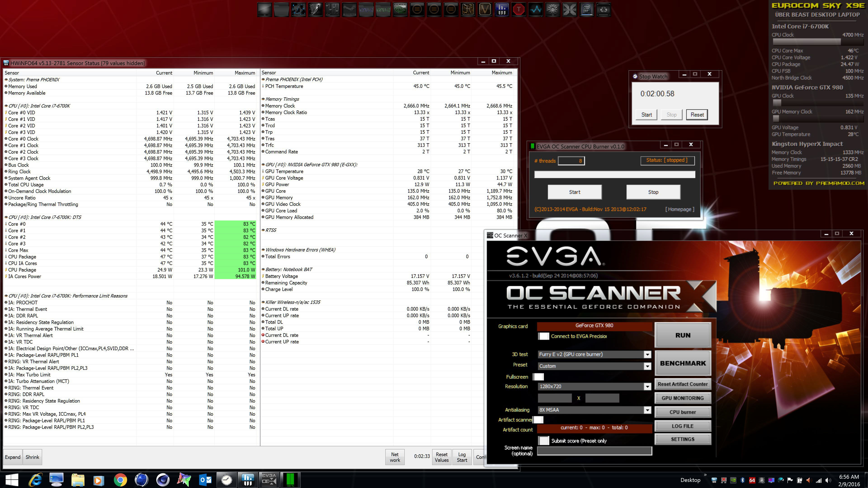The height and width of the screenshot is (488, 868).
Task: Collapse the Performance Limit Reasons section
Action: pyautogui.click(x=6, y=296)
